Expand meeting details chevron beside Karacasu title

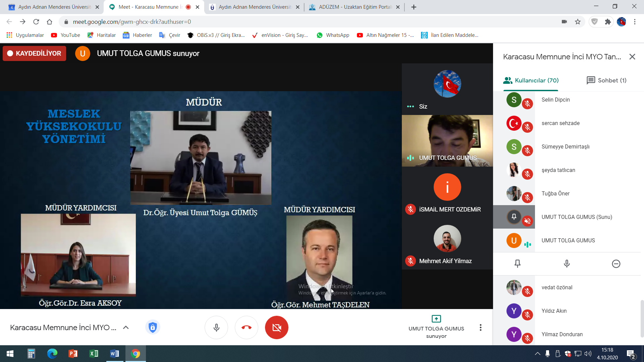point(126,327)
